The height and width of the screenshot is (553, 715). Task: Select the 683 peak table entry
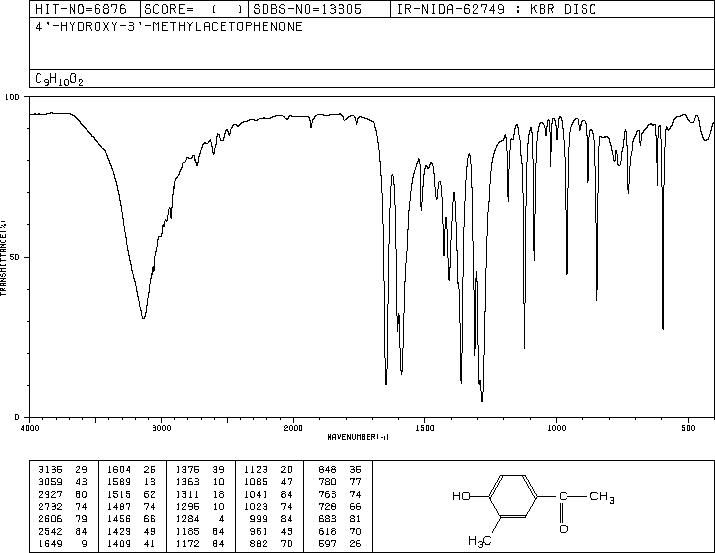click(x=340, y=519)
